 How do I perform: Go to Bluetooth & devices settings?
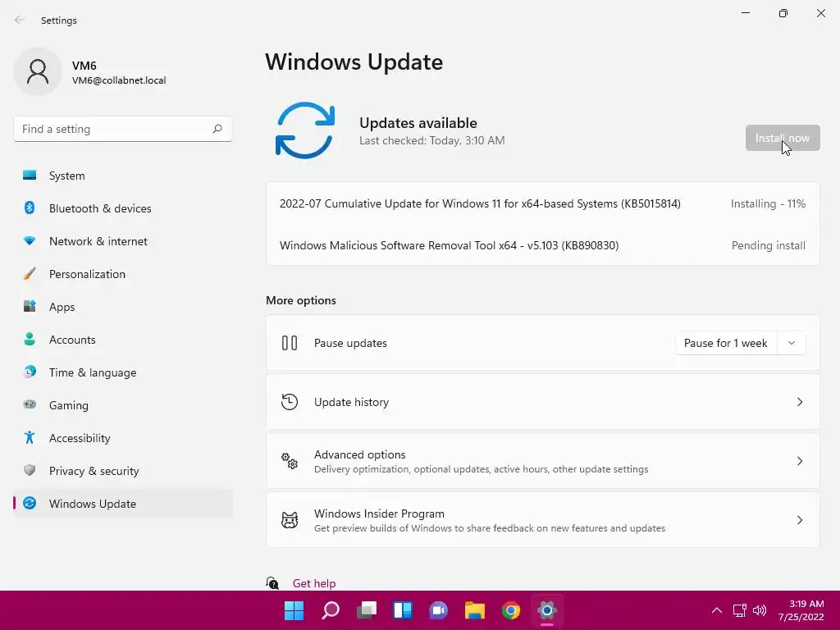point(123,208)
